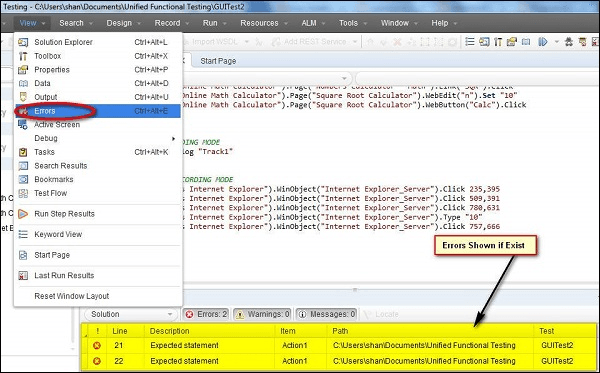This screenshot has width=600, height=373.
Task: Click the error icon on line 21 row
Action: [x=97, y=345]
